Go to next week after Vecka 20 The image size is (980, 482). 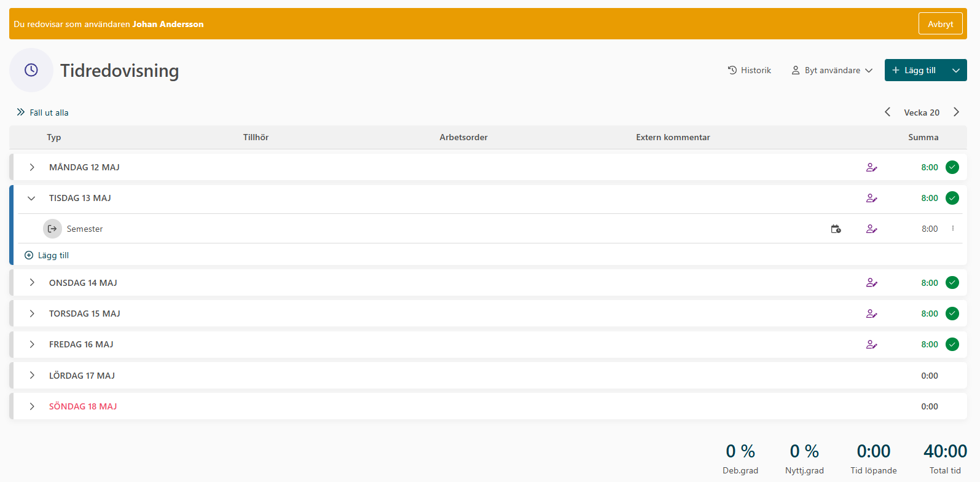pos(956,112)
